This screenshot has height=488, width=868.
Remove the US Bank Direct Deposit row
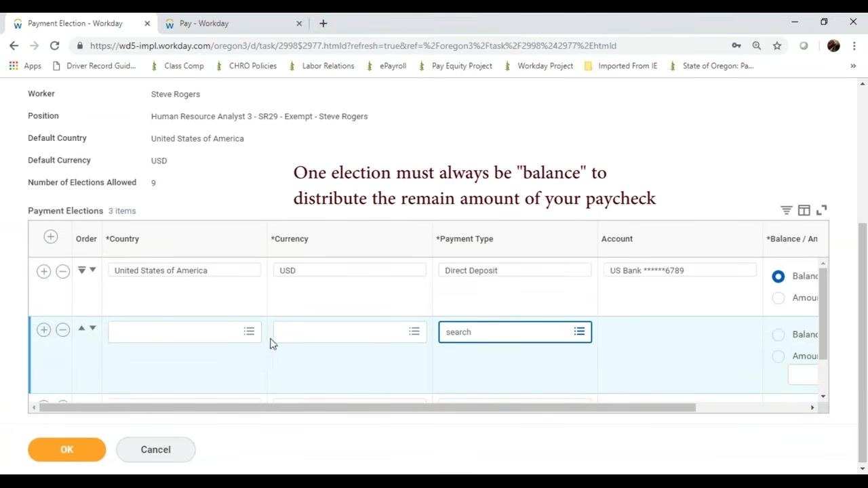(62, 271)
